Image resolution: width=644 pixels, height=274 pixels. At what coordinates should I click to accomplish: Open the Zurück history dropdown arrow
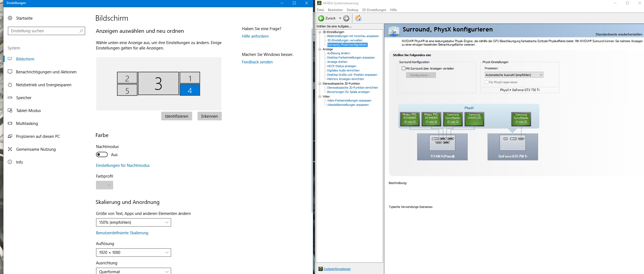340,18
